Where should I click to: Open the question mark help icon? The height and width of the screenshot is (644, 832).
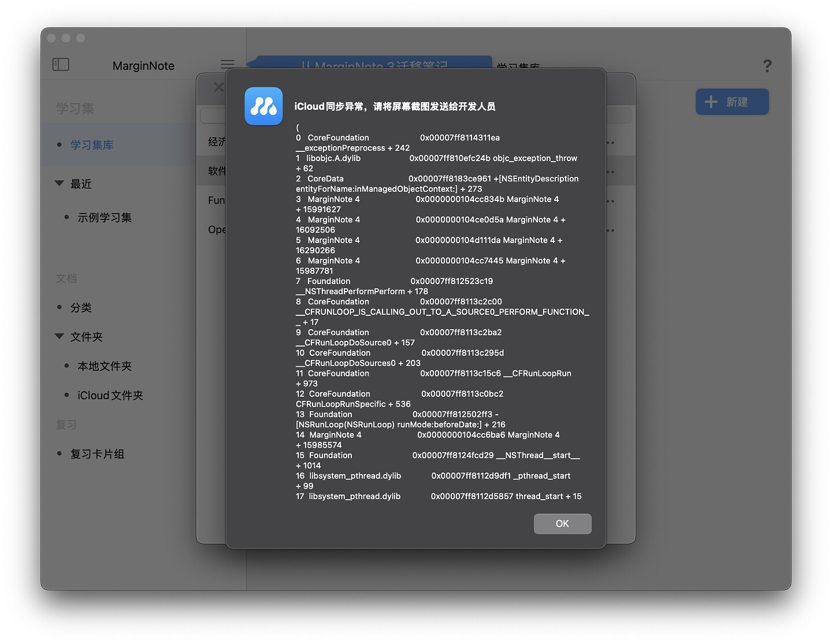pos(767,66)
